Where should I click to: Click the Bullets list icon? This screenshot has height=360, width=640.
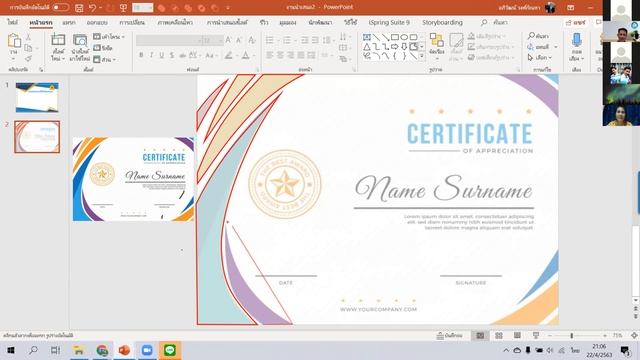point(269,40)
